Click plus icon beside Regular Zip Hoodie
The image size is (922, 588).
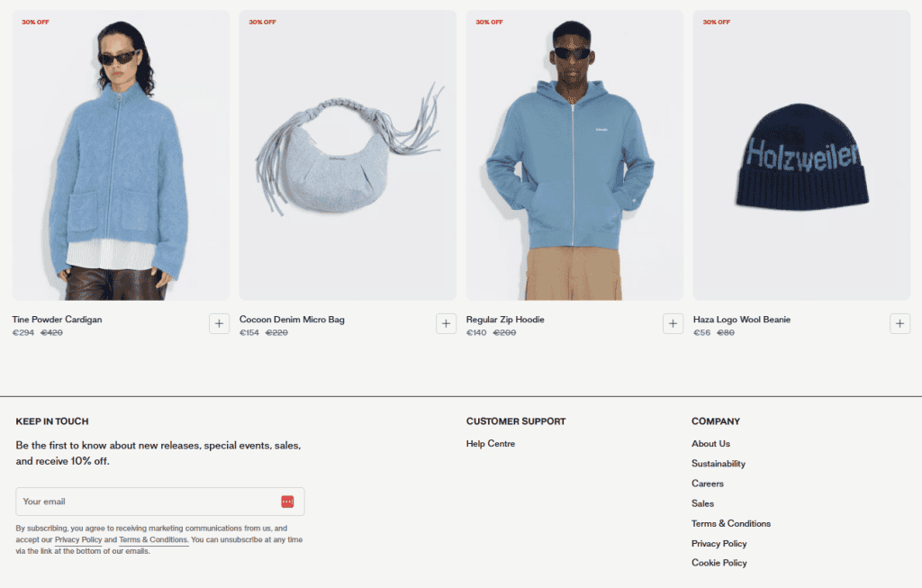673,323
